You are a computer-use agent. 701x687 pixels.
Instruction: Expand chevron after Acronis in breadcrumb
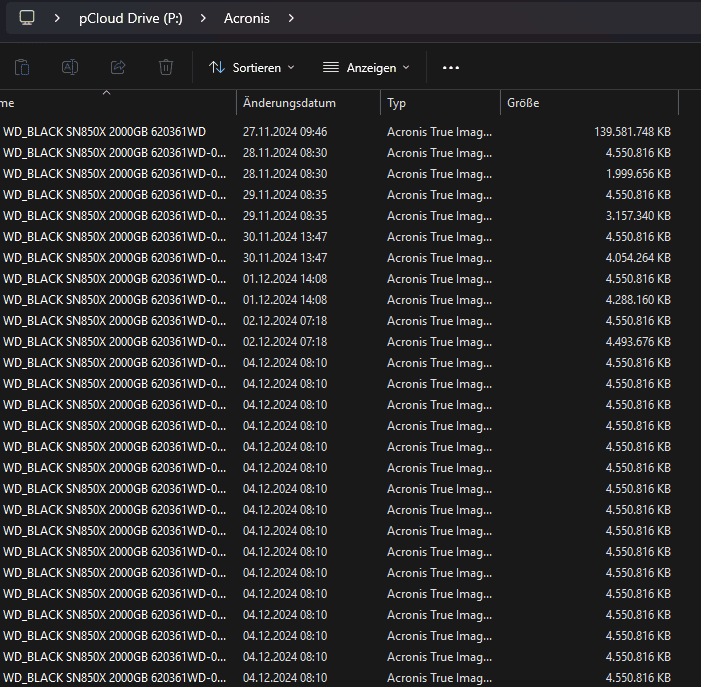(x=291, y=18)
